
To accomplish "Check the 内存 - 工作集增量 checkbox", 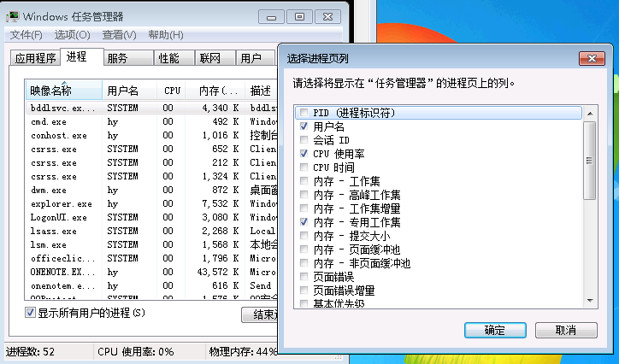I will (304, 208).
